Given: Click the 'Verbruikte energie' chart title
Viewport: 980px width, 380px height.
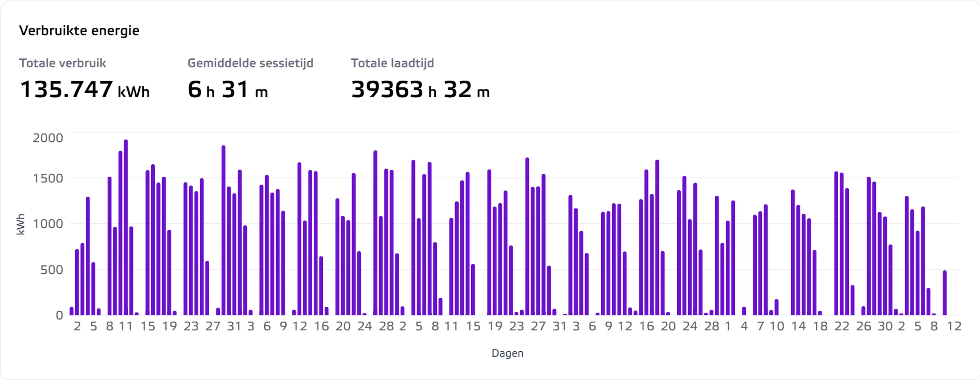Looking at the screenshot, I should [79, 30].
